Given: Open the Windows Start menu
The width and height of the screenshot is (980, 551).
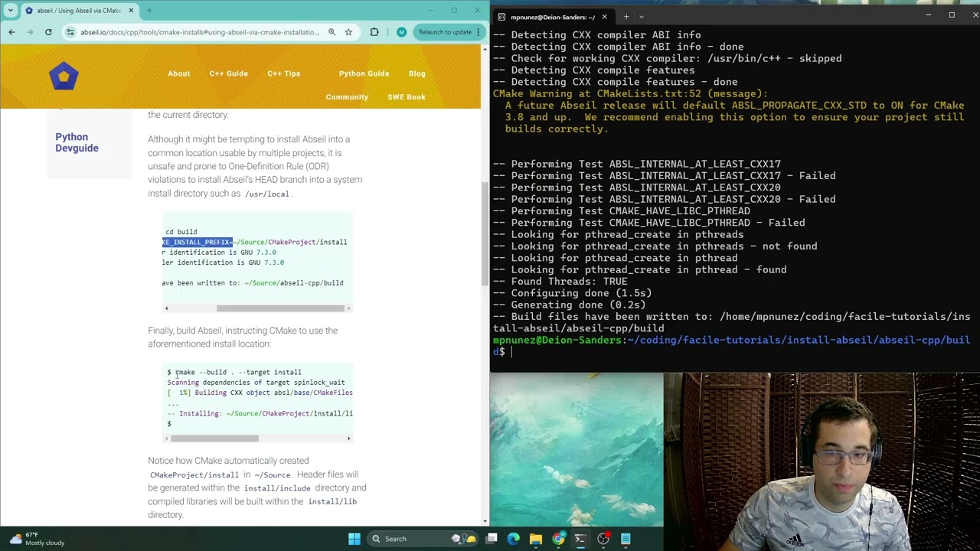Looking at the screenshot, I should [x=354, y=539].
